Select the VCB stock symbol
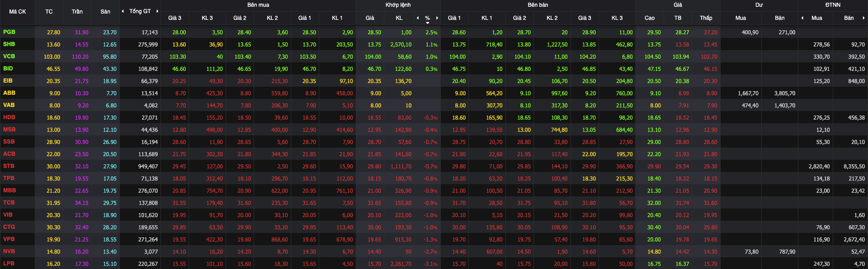868x269 pixels. [9, 56]
